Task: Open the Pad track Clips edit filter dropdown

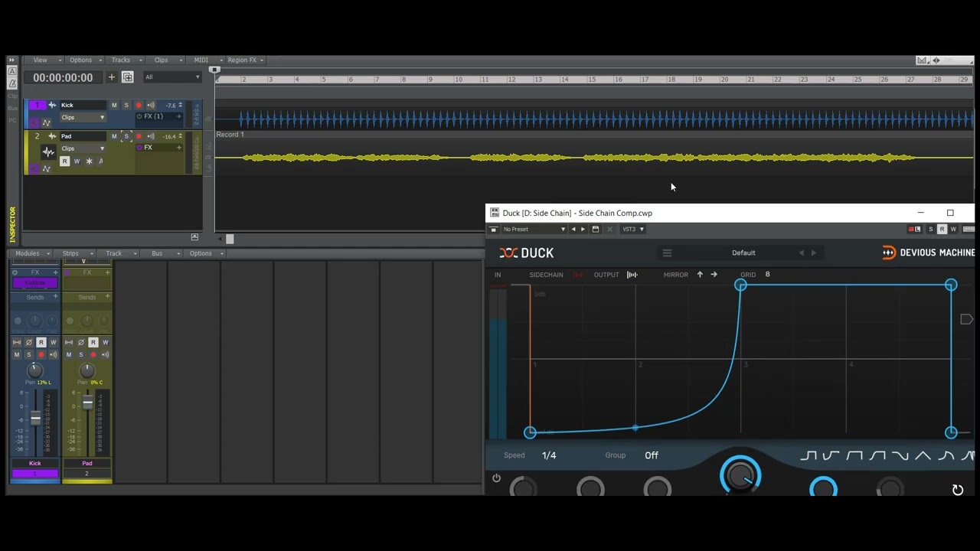Action: (83, 148)
